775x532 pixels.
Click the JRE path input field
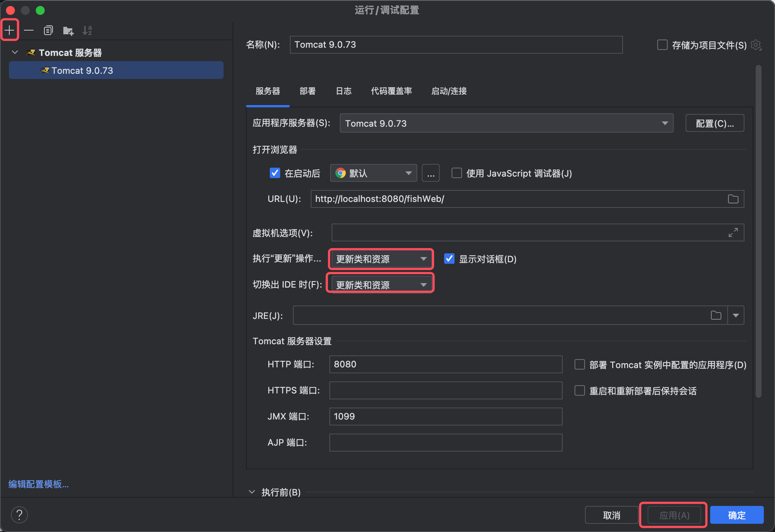[510, 316]
